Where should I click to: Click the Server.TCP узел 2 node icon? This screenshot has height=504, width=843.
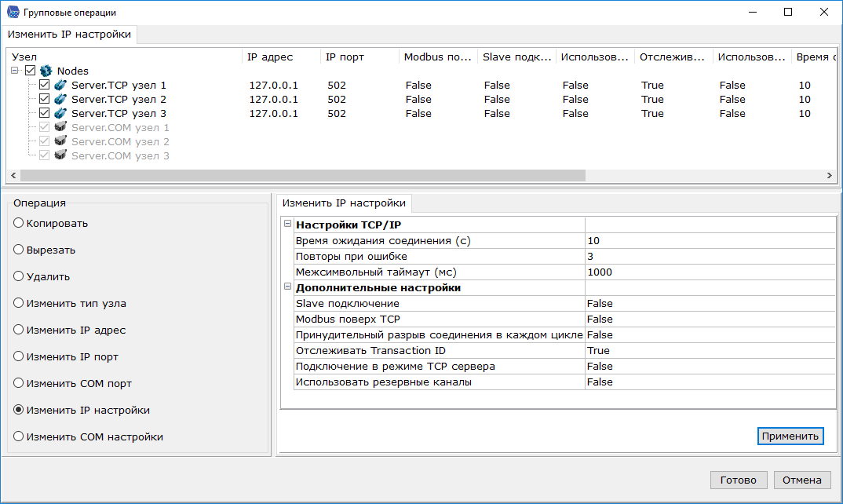click(60, 99)
